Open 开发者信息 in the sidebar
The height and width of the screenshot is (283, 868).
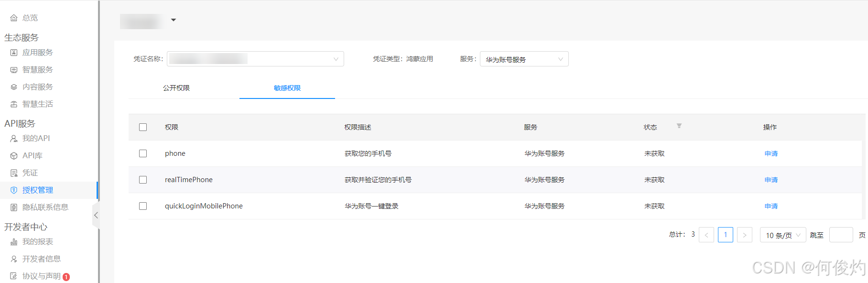pyautogui.click(x=42, y=259)
